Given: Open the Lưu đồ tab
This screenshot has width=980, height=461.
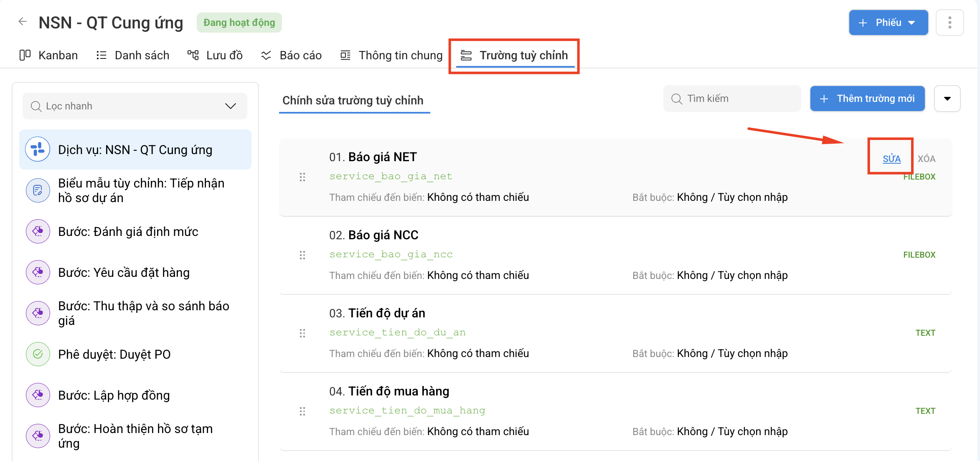Looking at the screenshot, I should click(x=215, y=55).
